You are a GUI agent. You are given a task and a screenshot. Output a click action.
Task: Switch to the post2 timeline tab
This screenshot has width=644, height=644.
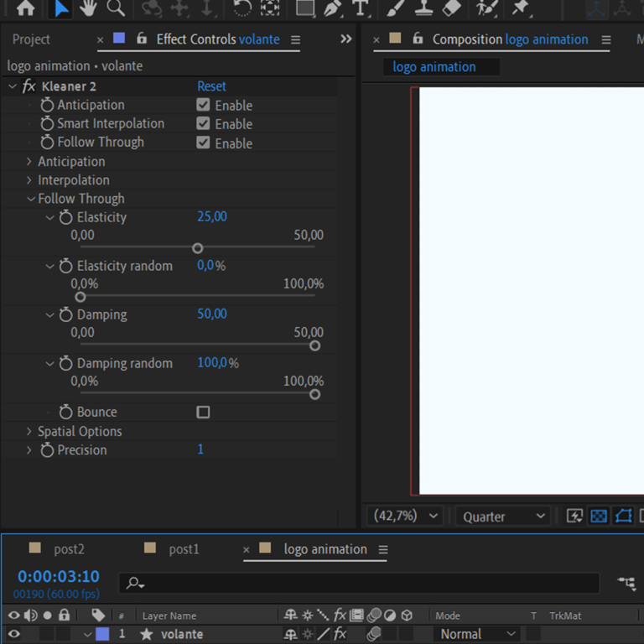[69, 549]
